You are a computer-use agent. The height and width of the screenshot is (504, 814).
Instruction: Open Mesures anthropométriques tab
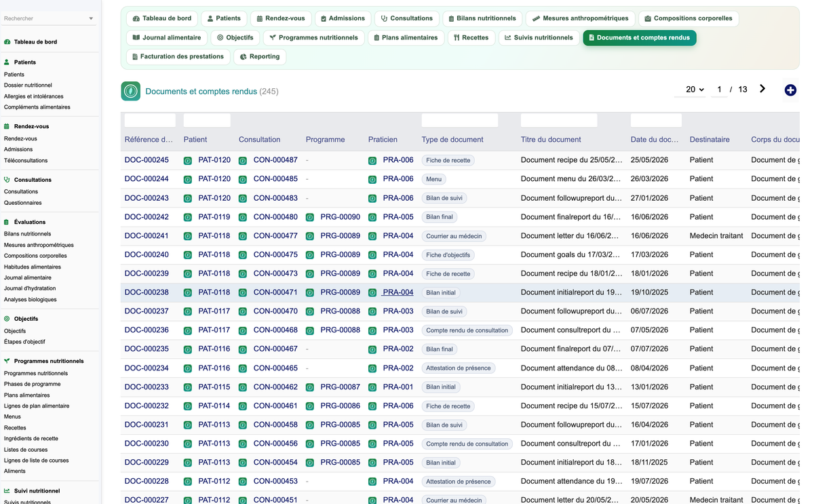(581, 18)
